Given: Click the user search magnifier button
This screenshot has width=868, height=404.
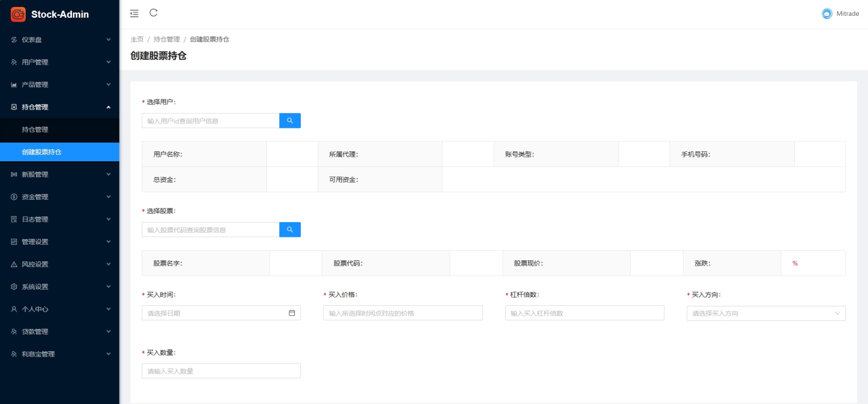Looking at the screenshot, I should coord(290,121).
